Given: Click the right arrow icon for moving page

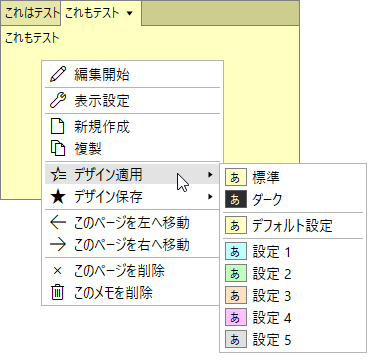Looking at the screenshot, I should point(58,244).
